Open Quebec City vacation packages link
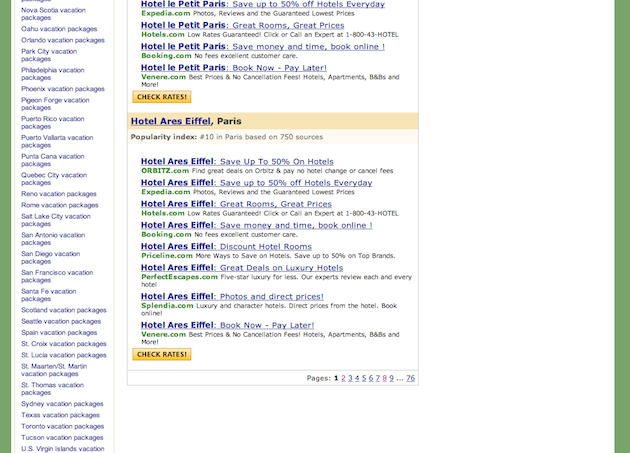Viewport: 630px width, 453px height. tap(54, 179)
